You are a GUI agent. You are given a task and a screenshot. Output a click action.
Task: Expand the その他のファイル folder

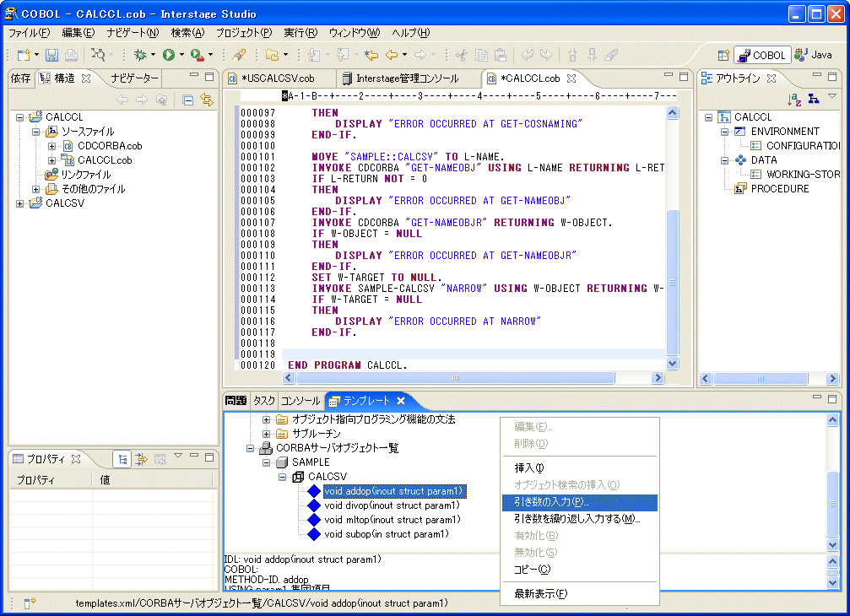pos(35,189)
